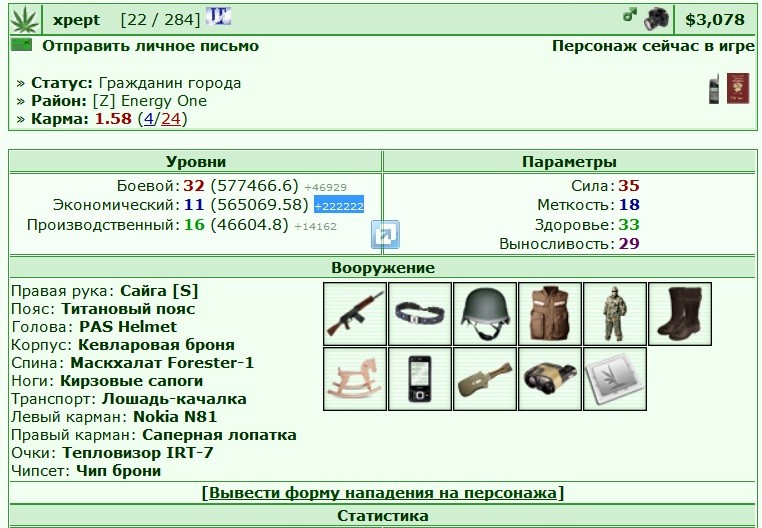Image resolution: width=762 pixels, height=528 pixels.
Task: Click the combat level number 32
Action: (194, 186)
